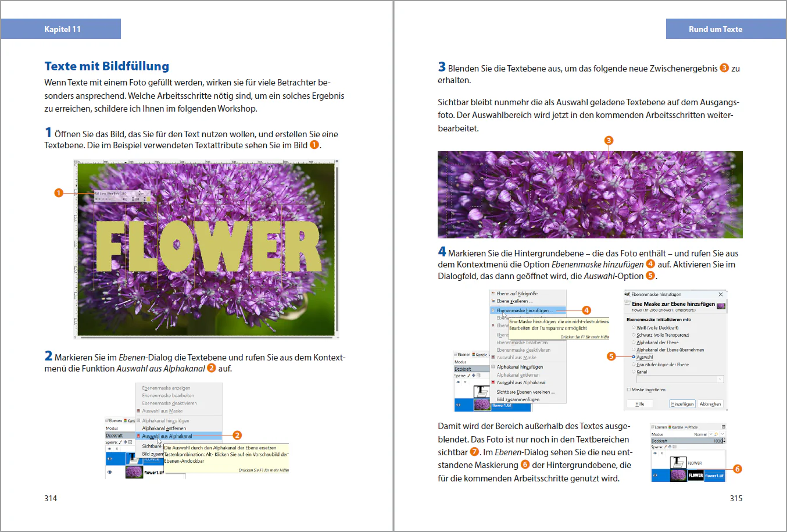The width and height of the screenshot is (787, 532).
Task: Click the pixel-lock brush icon beside Sperre in bottom-right panel
Action: click(x=666, y=447)
